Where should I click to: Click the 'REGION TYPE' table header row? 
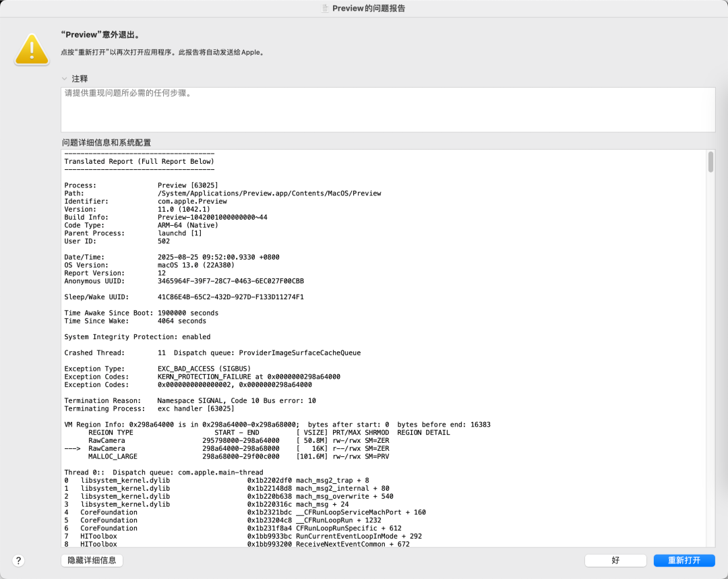coord(269,432)
